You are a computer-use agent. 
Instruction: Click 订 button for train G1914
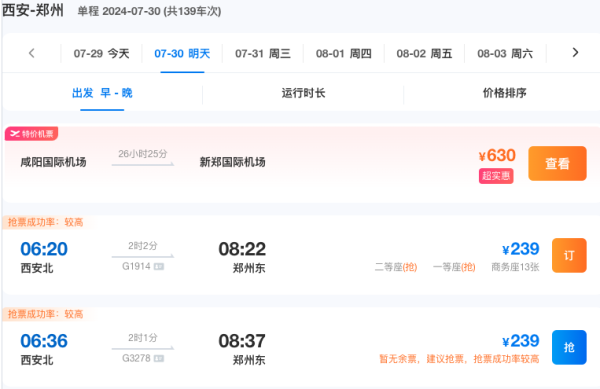pos(569,255)
